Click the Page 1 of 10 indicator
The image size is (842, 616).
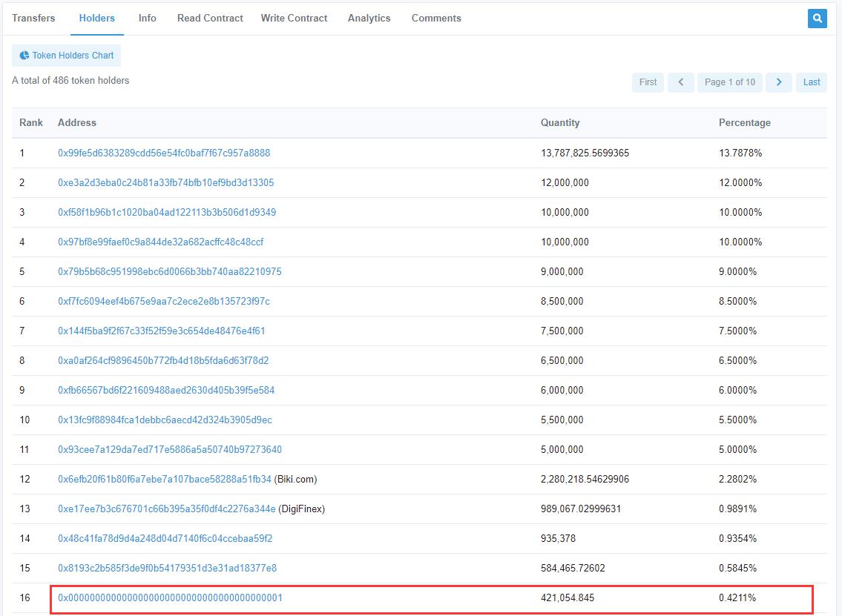tap(730, 82)
